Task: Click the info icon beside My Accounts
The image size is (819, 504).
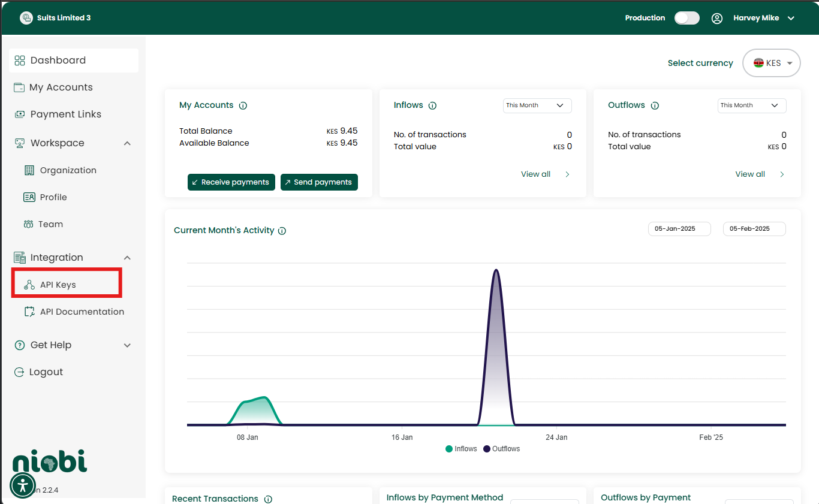Action: point(243,105)
